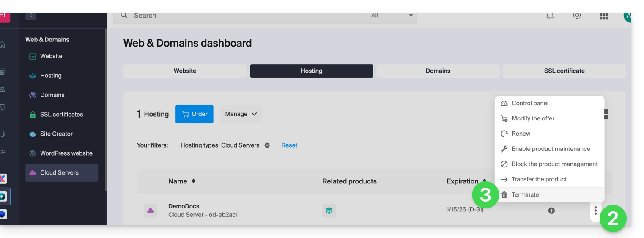Image resolution: width=644 pixels, height=238 pixels.
Task: Click the notification bell icon
Action: pyautogui.click(x=550, y=16)
